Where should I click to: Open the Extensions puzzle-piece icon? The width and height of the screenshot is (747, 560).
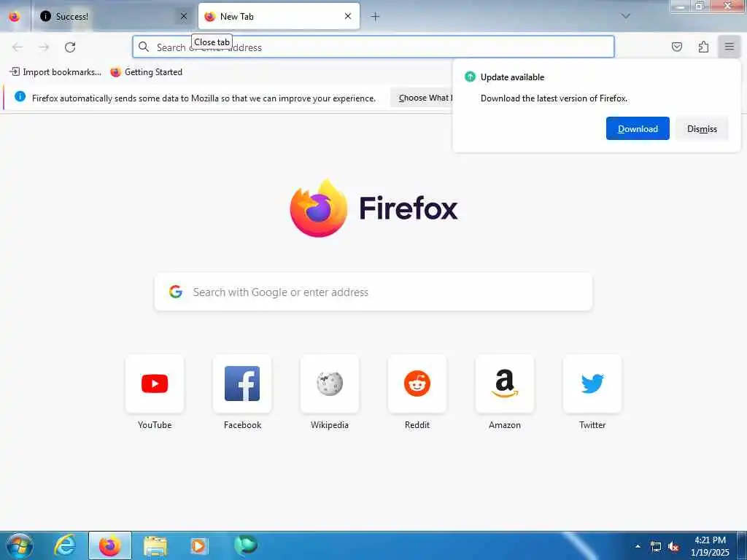tap(703, 47)
